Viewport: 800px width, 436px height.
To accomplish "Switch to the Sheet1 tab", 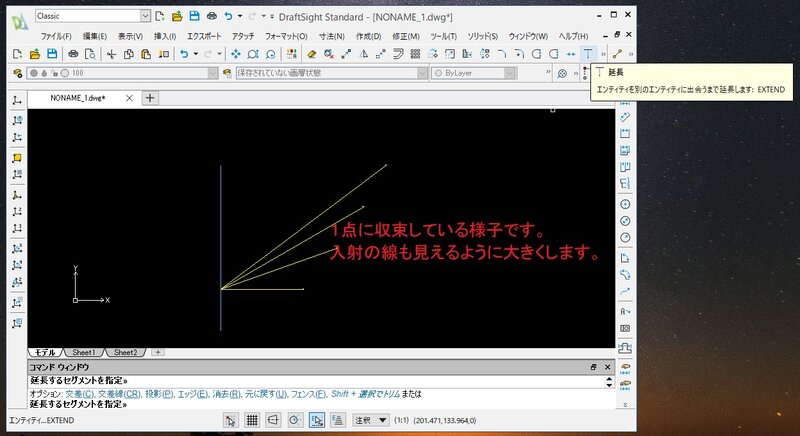I will click(84, 352).
